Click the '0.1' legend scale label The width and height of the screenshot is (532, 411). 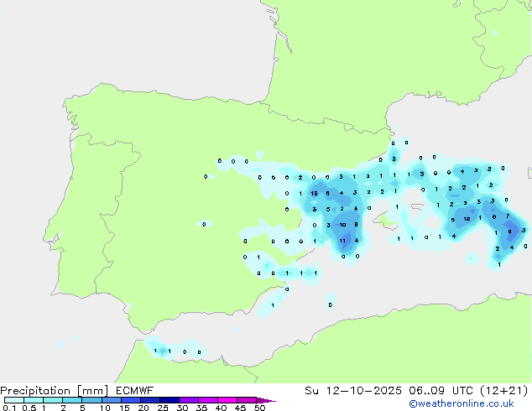[x=9, y=408]
